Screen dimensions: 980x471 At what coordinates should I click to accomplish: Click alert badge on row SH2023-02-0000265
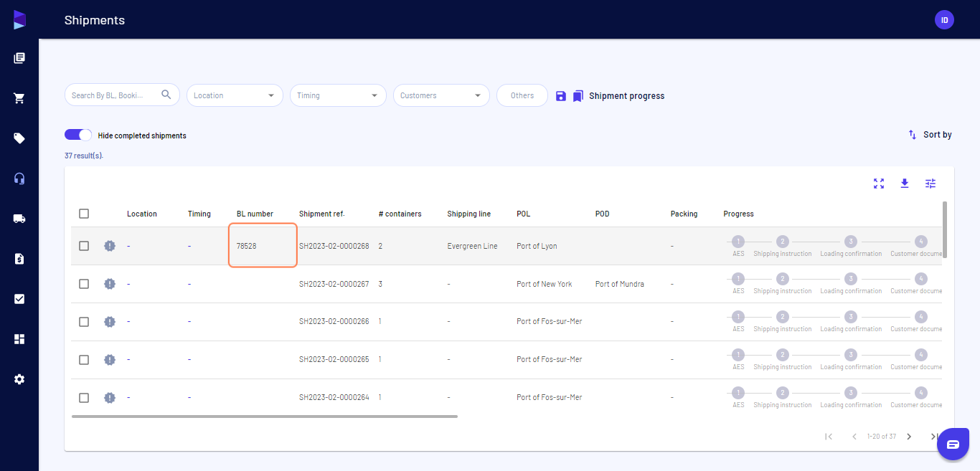pyautogui.click(x=110, y=360)
